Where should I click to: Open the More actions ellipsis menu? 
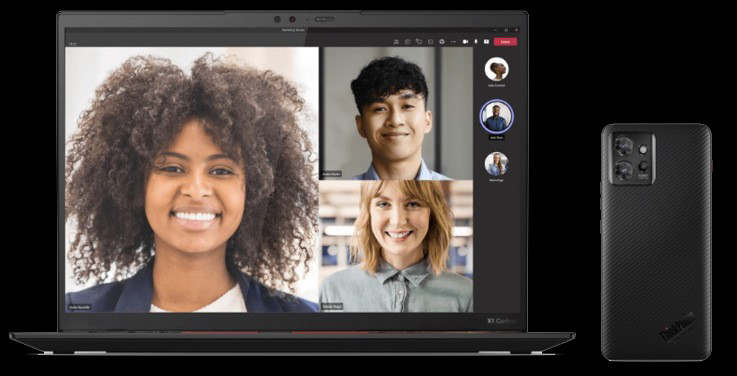click(x=453, y=41)
